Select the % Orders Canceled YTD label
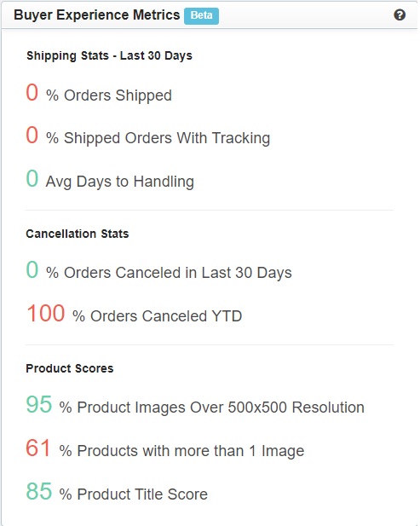The height and width of the screenshot is (526, 420). click(x=158, y=316)
